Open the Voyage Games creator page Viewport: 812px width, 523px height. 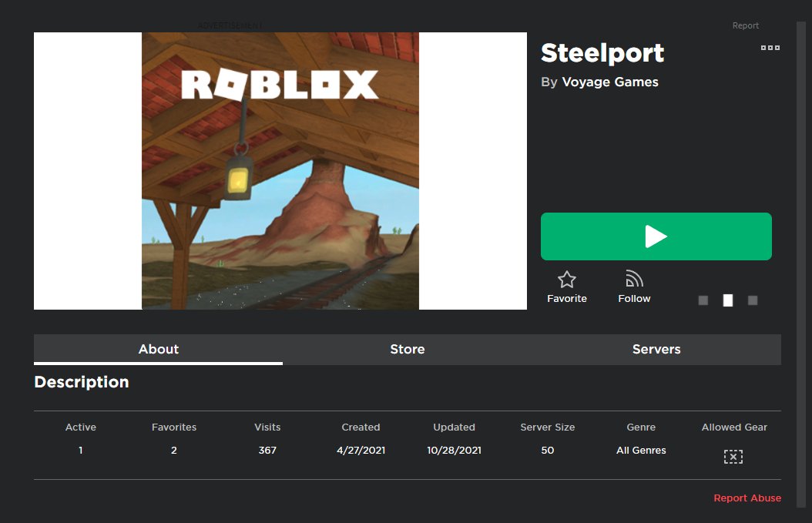[610, 82]
